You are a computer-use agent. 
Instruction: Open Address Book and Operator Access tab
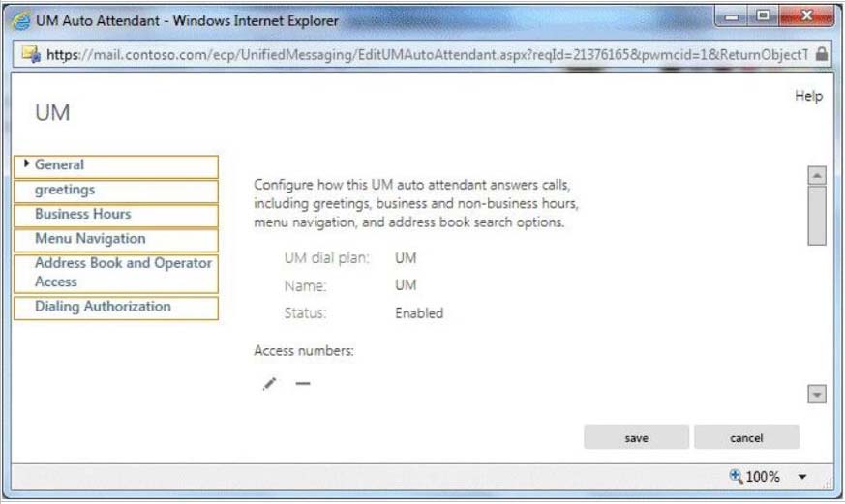tap(115, 273)
